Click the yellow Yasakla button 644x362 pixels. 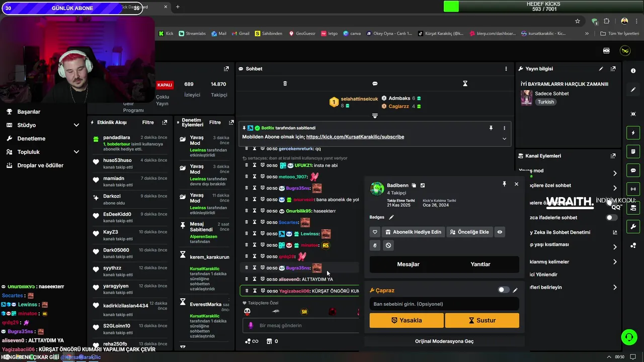pos(407,320)
